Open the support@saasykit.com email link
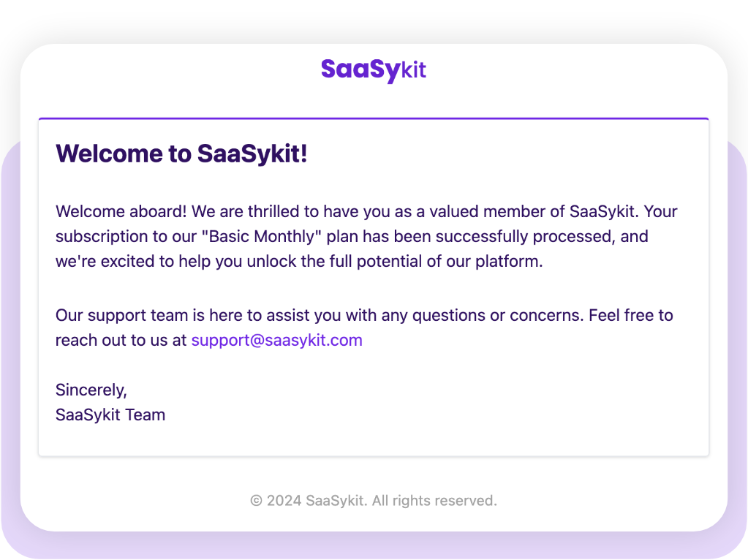This screenshot has width=748, height=560. tap(276, 340)
